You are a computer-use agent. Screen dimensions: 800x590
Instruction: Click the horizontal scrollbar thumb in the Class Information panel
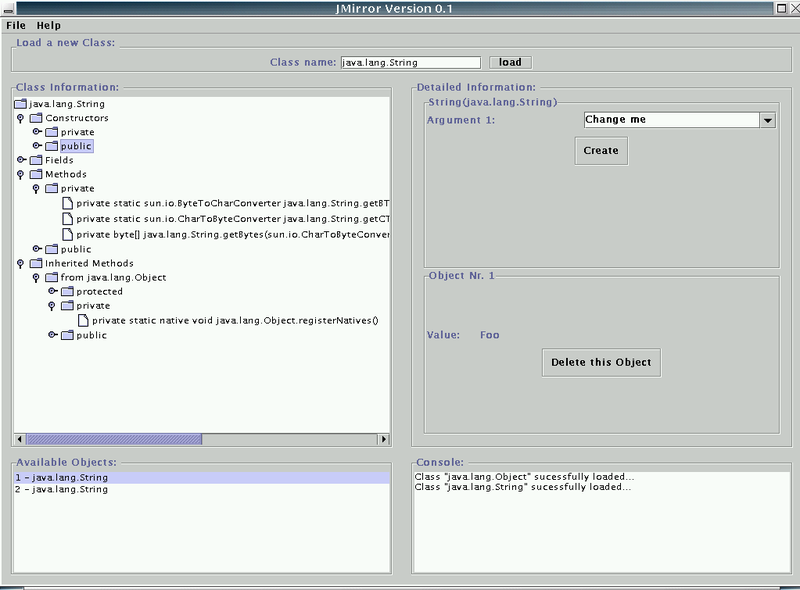[114, 439]
